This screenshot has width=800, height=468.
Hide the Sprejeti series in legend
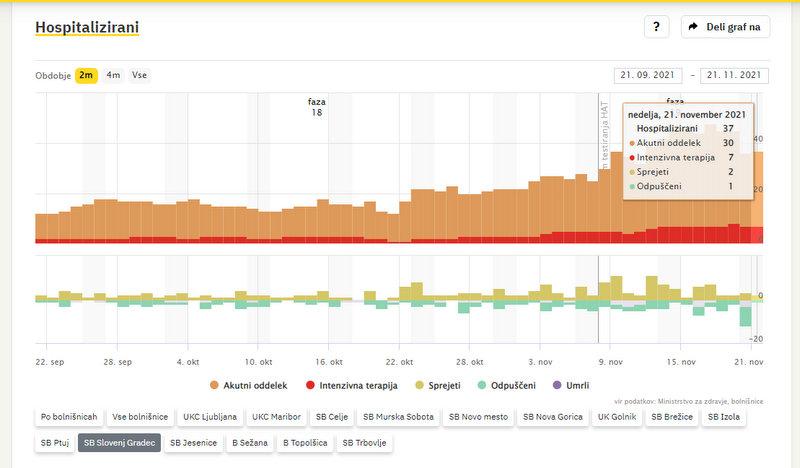(439, 385)
